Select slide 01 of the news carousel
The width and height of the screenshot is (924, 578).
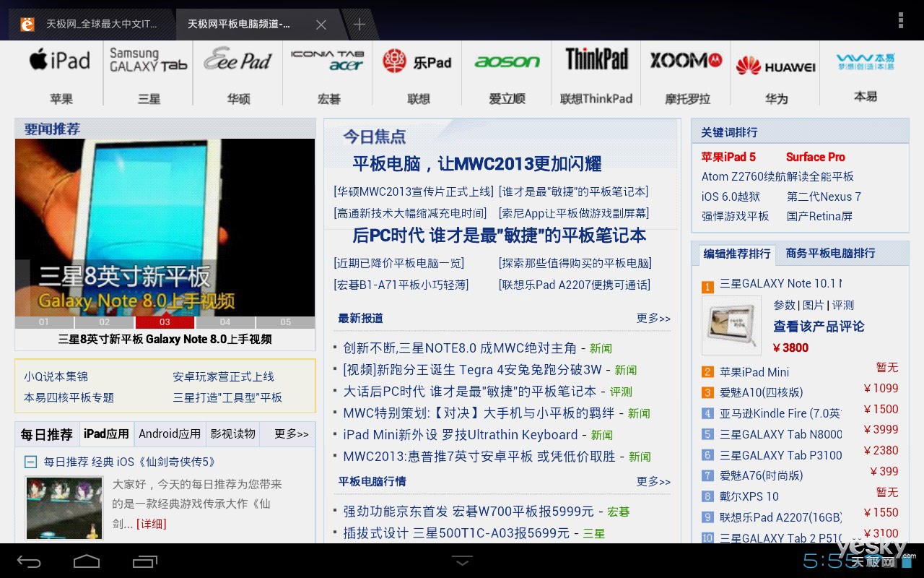44,322
